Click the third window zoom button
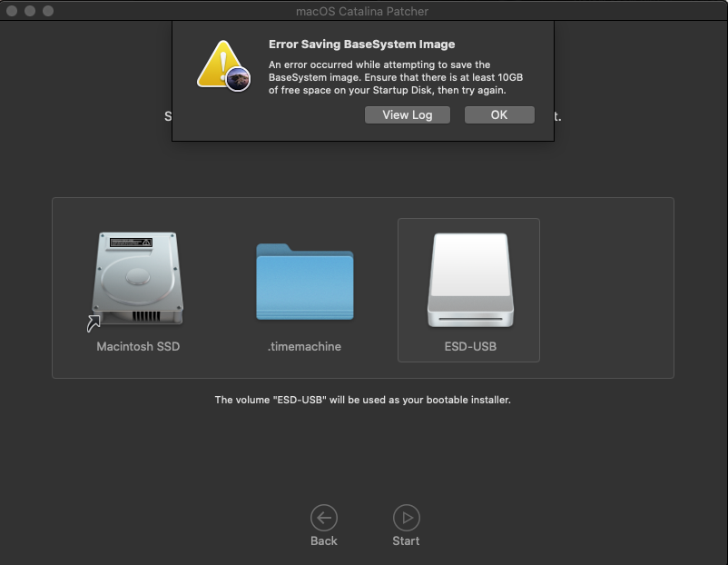 pos(48,11)
